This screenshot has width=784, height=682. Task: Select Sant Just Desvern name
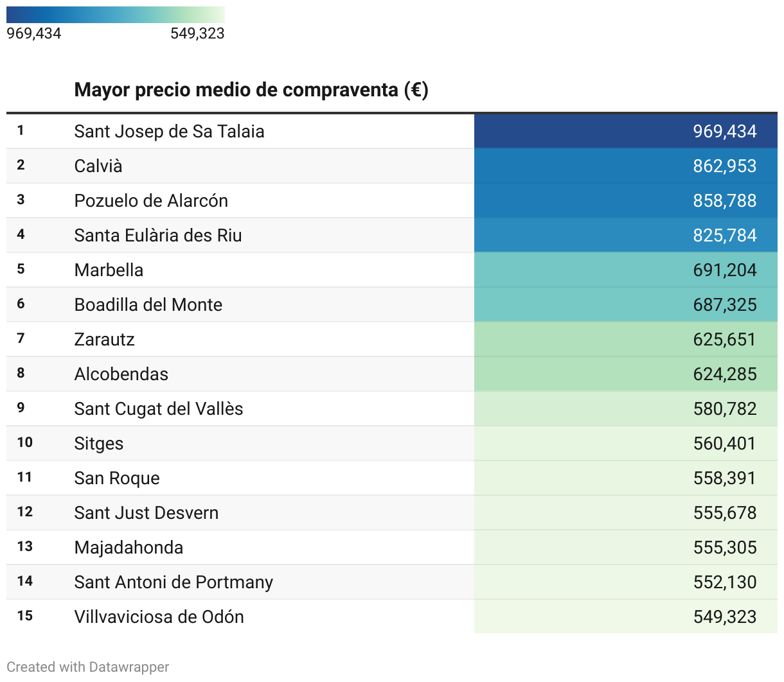pos(147,513)
